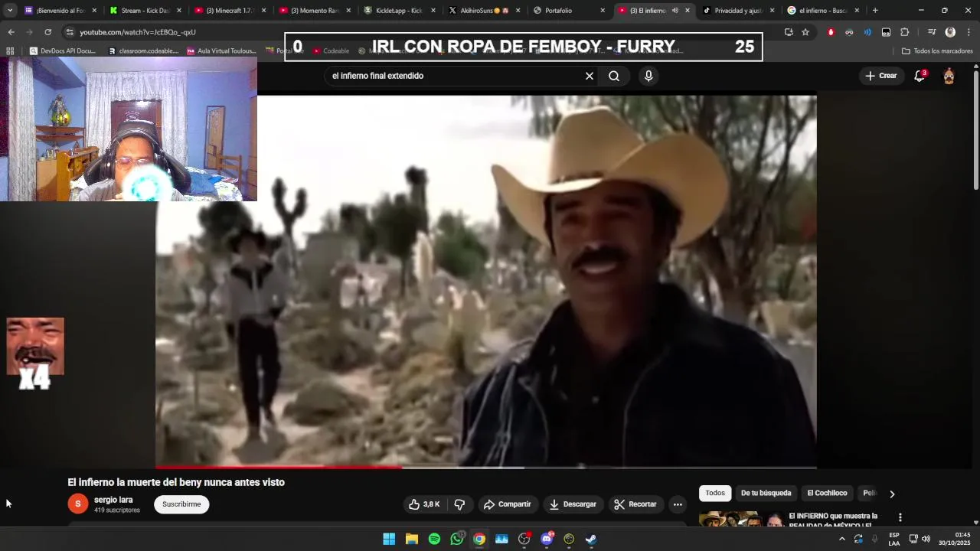Clear the YouTube search field text
This screenshot has height=551, width=980.
pyautogui.click(x=590, y=76)
